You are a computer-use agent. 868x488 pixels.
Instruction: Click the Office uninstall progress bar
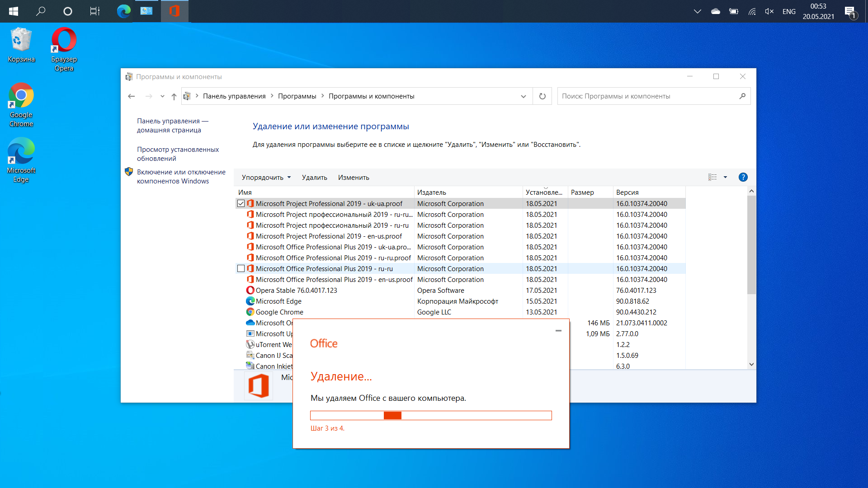click(431, 416)
